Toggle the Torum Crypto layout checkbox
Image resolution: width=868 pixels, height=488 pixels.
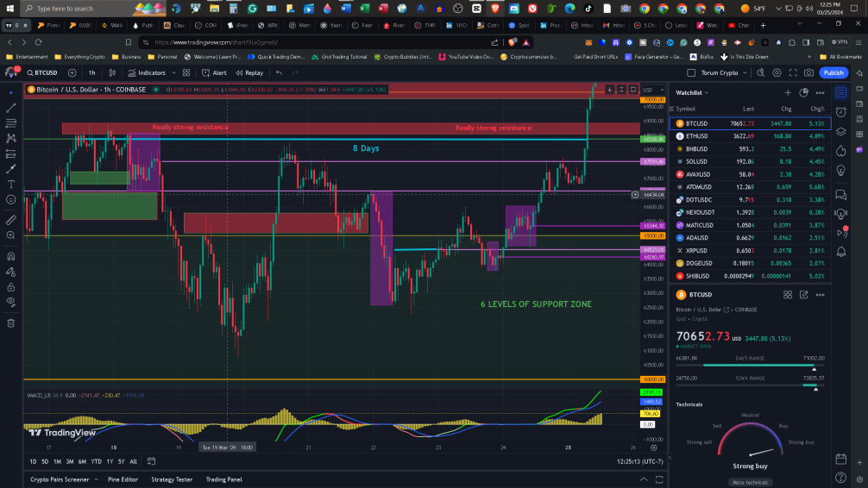pos(691,73)
